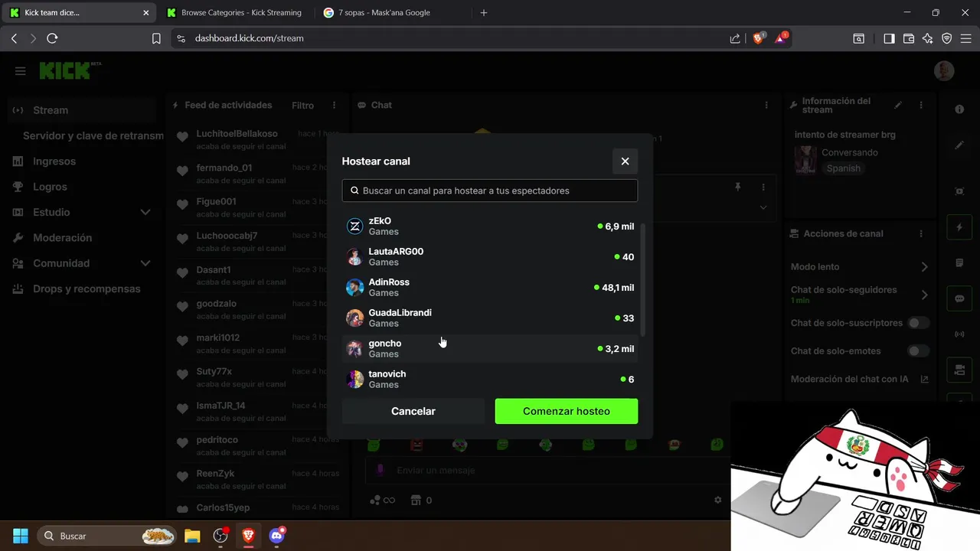Open Chat de solo-seguidores settings chevron
This screenshot has height=551, width=980.
(x=924, y=295)
